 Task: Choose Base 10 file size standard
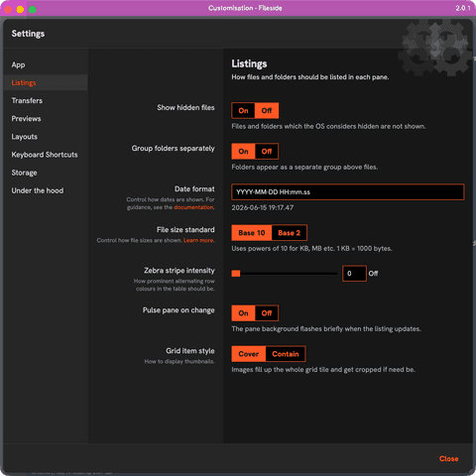tap(252, 233)
